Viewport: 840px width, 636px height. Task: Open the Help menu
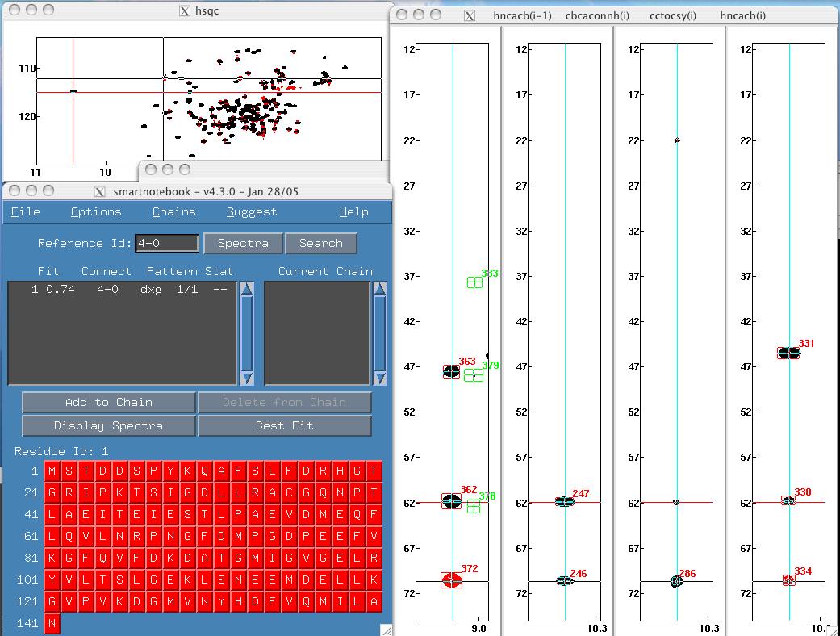tap(353, 212)
